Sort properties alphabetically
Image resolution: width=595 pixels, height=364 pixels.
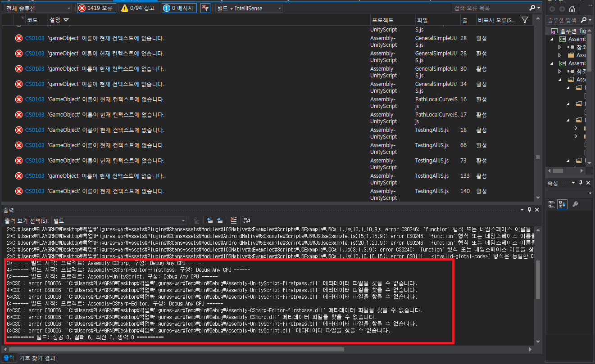[562, 204]
